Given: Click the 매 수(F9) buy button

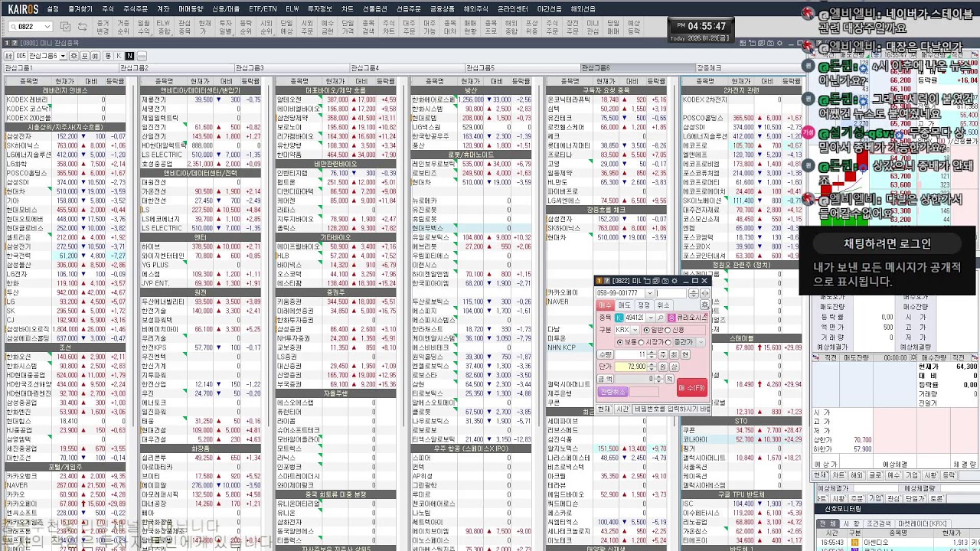Looking at the screenshot, I should tap(692, 387).
